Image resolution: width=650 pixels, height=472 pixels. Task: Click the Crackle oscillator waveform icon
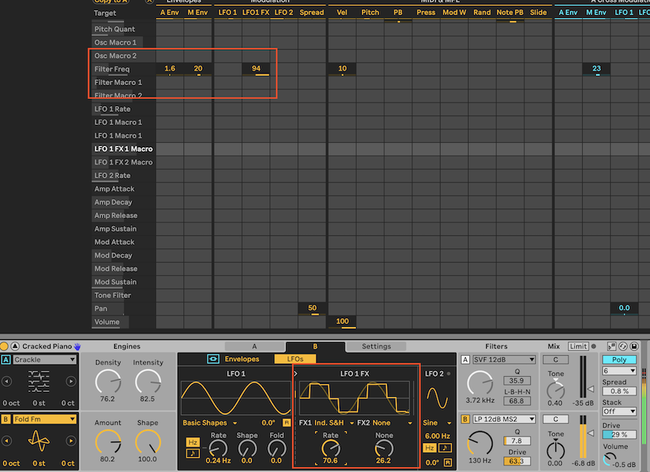(x=39, y=381)
